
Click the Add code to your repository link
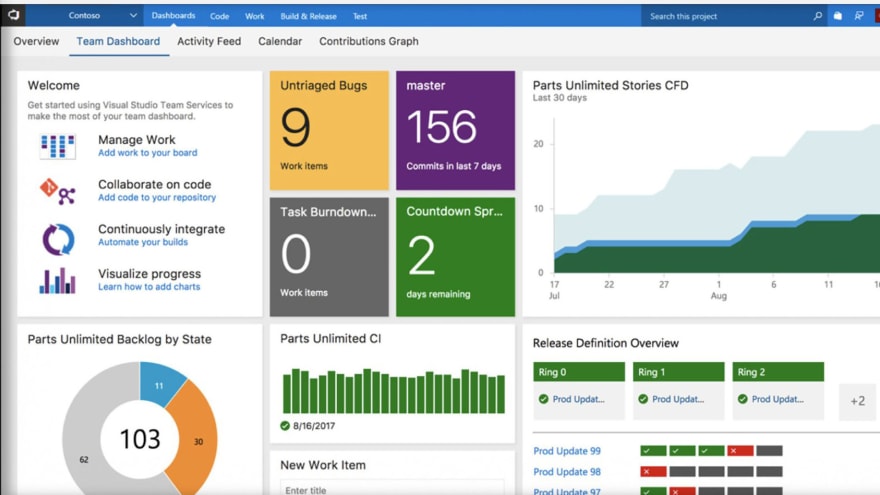click(157, 198)
